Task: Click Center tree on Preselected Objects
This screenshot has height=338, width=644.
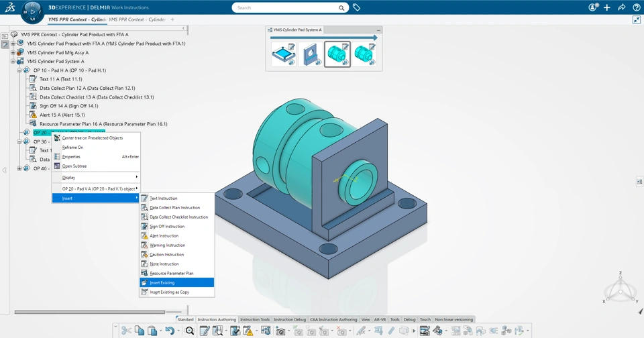Action: [x=96, y=138]
